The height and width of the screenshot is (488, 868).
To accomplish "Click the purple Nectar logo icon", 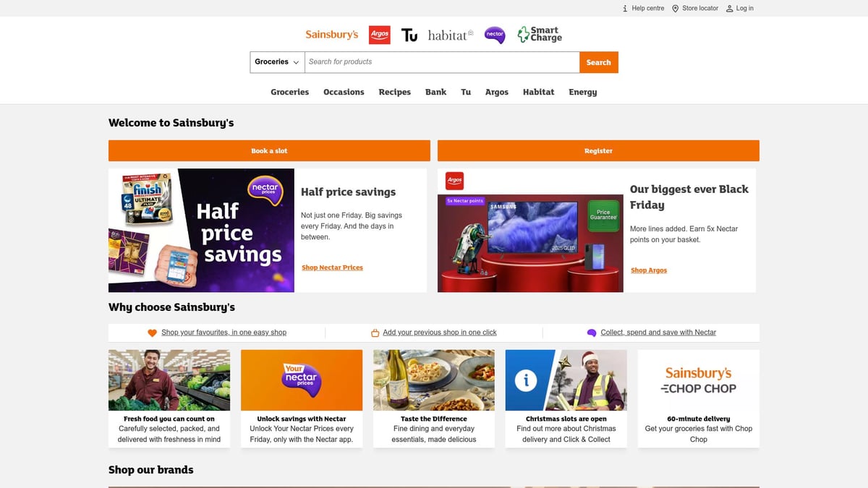I will coord(495,35).
